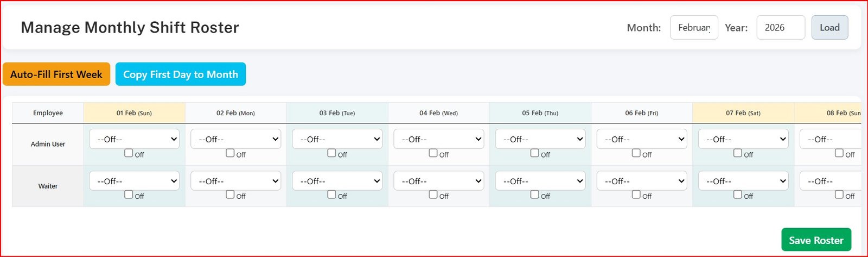Image resolution: width=868 pixels, height=257 pixels.
Task: Open Waiter shift dropdown for 04 Feb
Action: click(x=438, y=181)
